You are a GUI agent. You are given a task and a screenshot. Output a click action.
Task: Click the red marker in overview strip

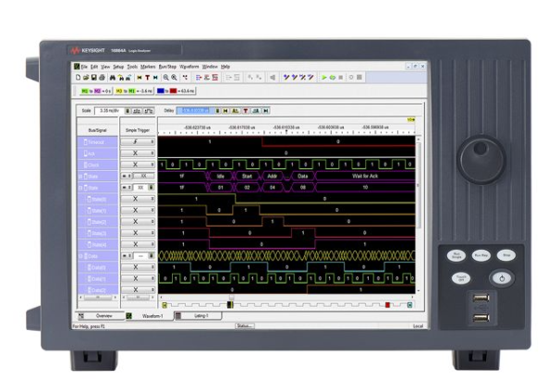(x=387, y=305)
